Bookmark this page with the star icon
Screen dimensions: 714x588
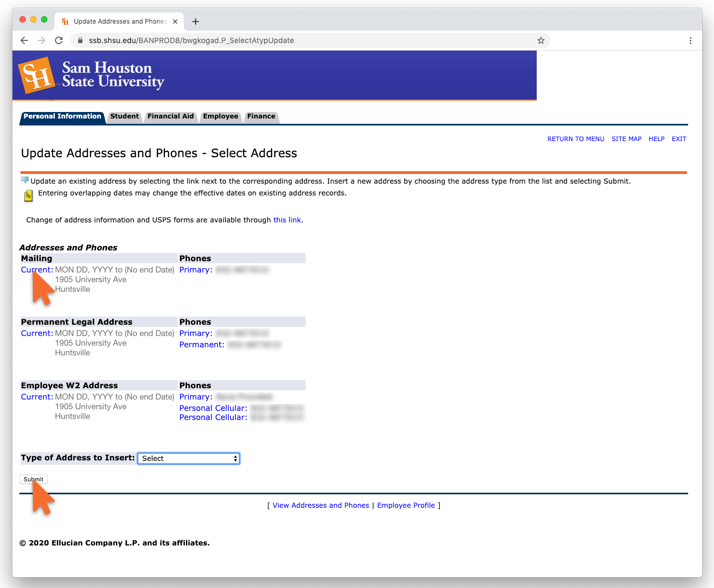pos(540,40)
